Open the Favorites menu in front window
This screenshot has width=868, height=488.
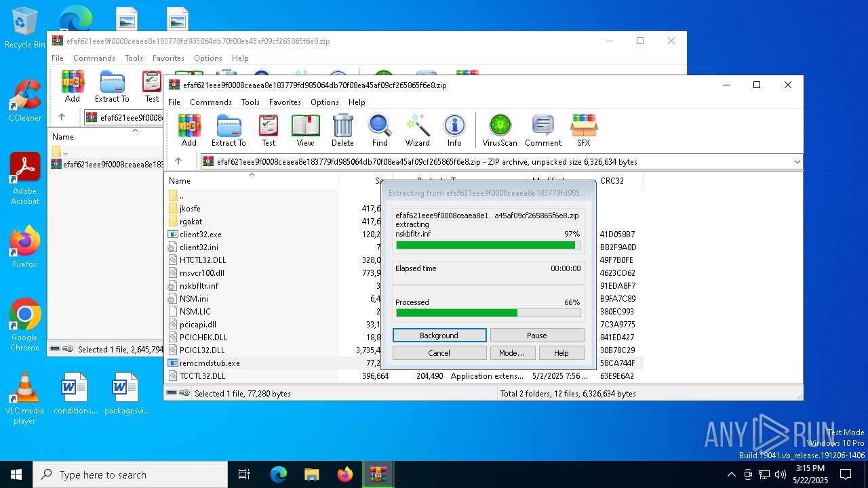coord(285,102)
